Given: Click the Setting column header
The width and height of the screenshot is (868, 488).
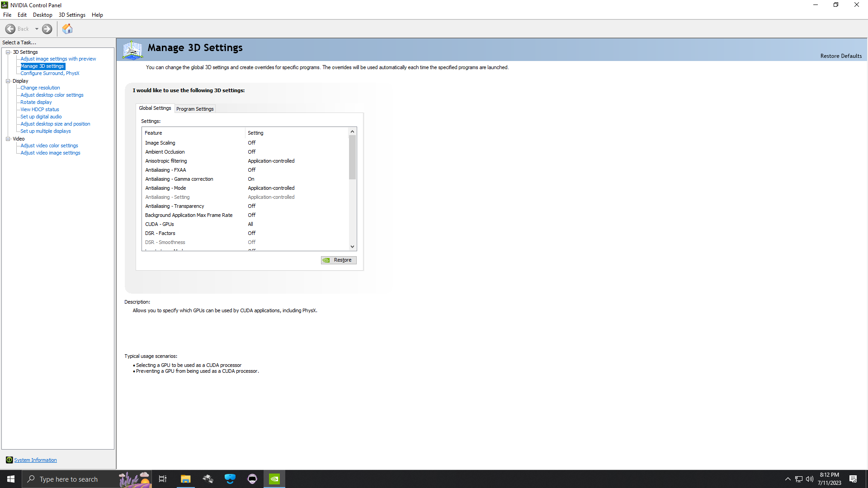Looking at the screenshot, I should tap(297, 133).
